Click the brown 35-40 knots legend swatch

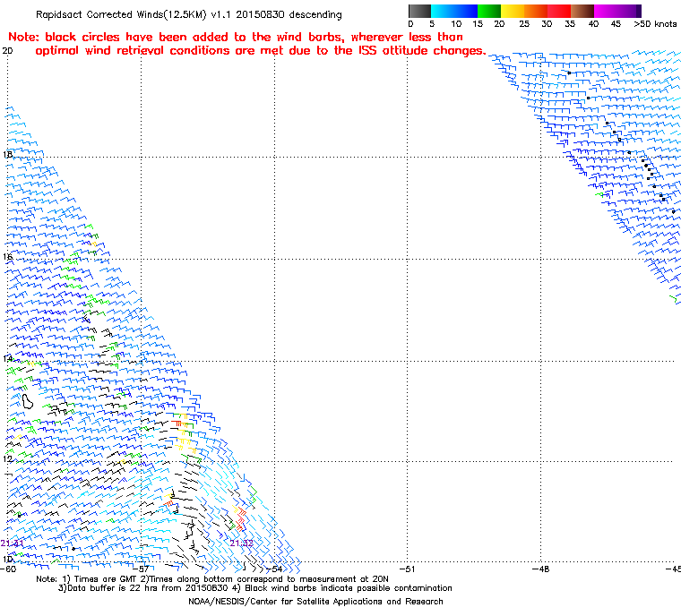(x=582, y=11)
